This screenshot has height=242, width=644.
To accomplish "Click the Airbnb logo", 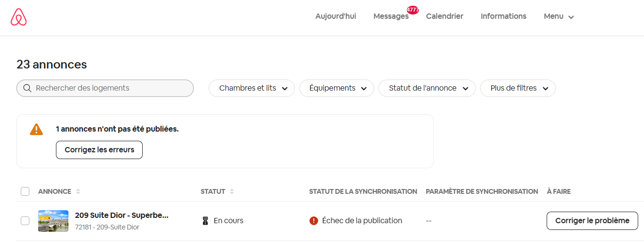I will pyautogui.click(x=19, y=17).
